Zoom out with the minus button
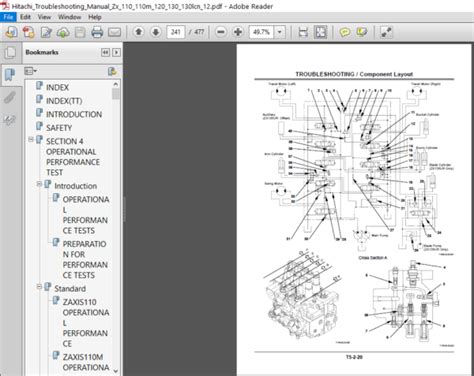 pos(220,32)
